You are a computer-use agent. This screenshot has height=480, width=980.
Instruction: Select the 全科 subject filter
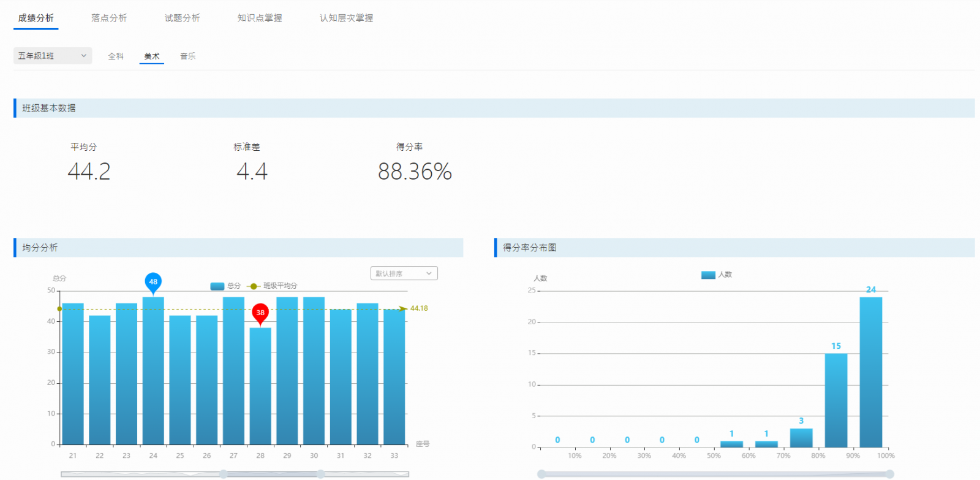pos(116,56)
